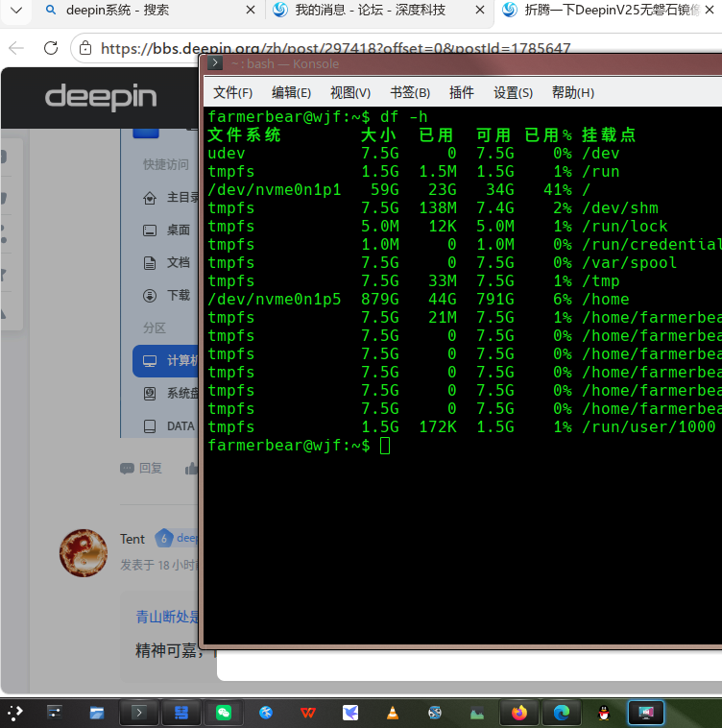Open the image viewer icon in taskbar

pyautogui.click(x=477, y=713)
